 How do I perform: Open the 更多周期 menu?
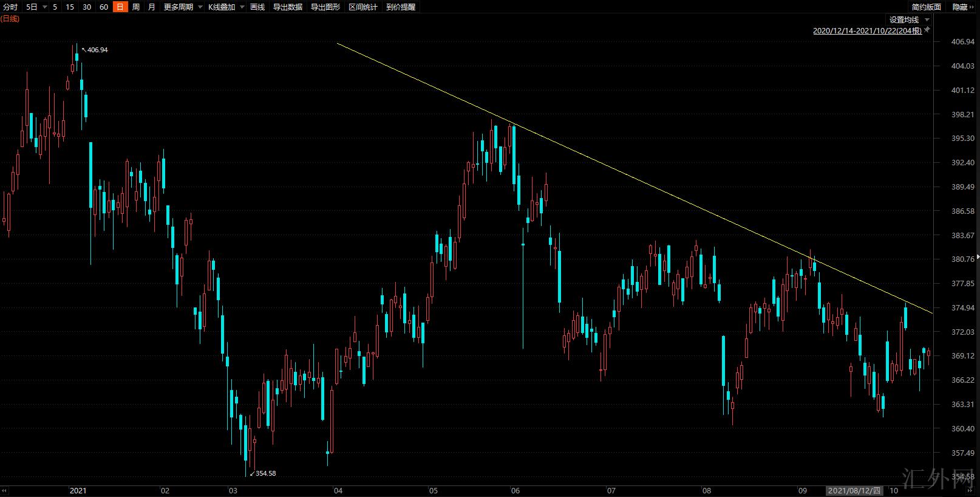[x=178, y=7]
